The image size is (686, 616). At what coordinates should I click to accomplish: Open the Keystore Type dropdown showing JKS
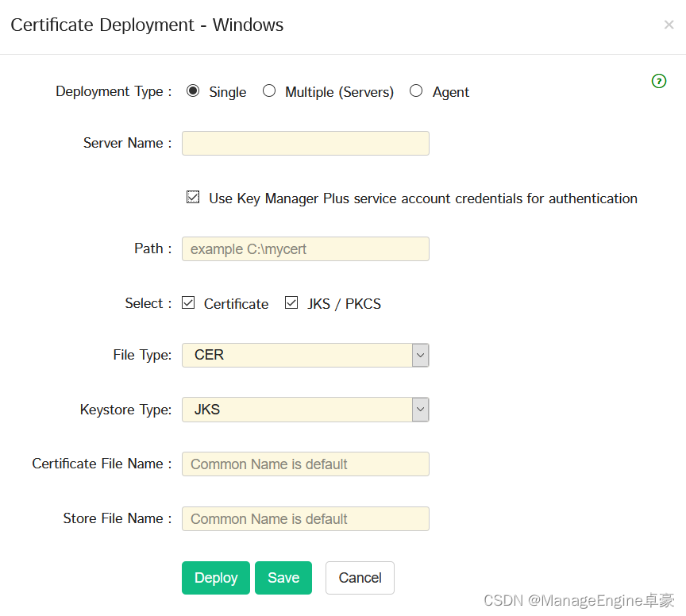click(306, 410)
